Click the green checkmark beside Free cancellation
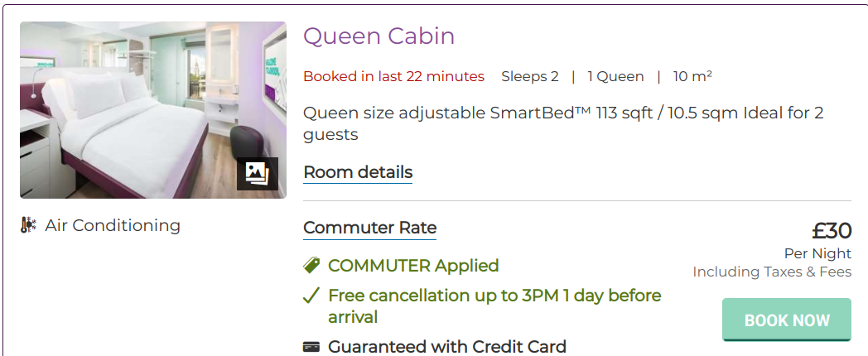Viewport: 868px width, 356px height. (311, 296)
